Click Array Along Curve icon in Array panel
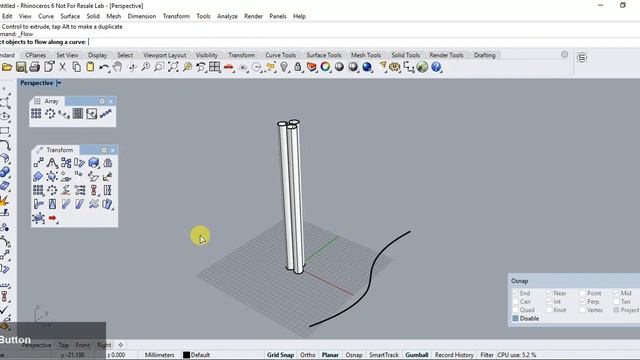Screen dimensions: 640x360 click(64, 114)
